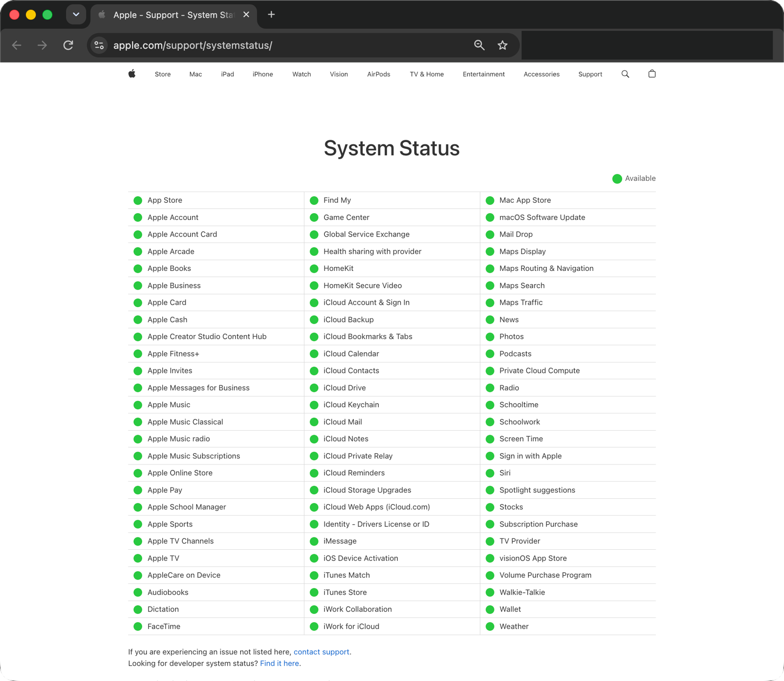
Task: Open a new tab with plus button
Action: tap(271, 15)
